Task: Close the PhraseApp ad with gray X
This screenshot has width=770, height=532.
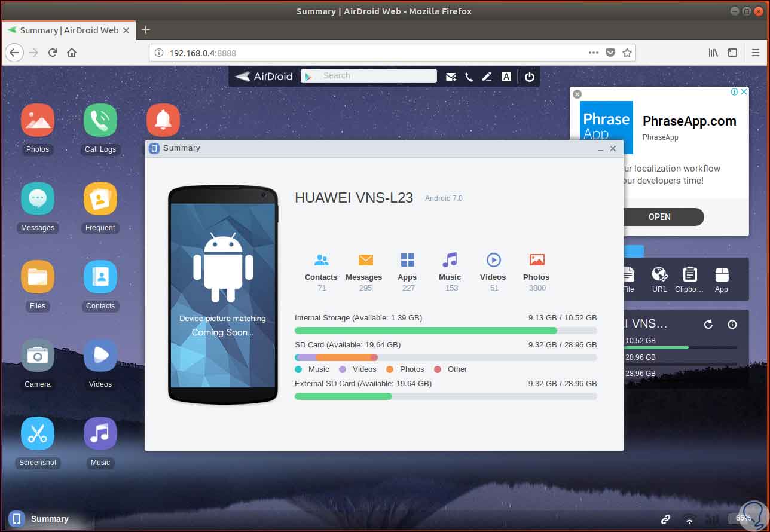Action: (x=577, y=94)
